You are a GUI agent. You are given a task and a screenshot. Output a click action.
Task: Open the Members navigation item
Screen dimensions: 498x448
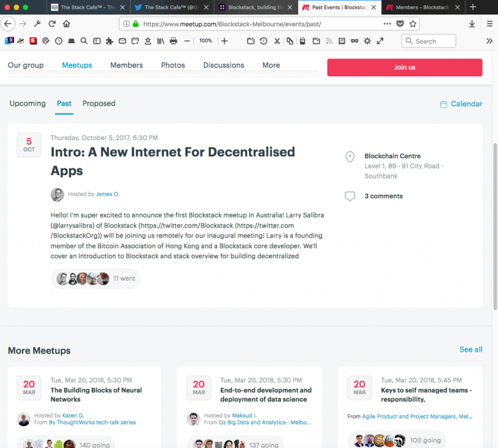coord(126,65)
